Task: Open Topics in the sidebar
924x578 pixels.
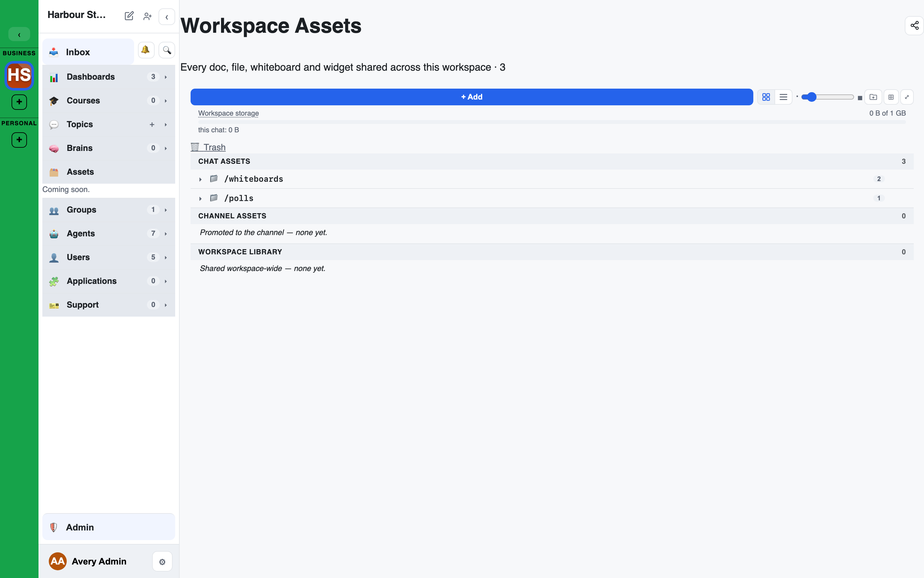Action: coord(109,124)
